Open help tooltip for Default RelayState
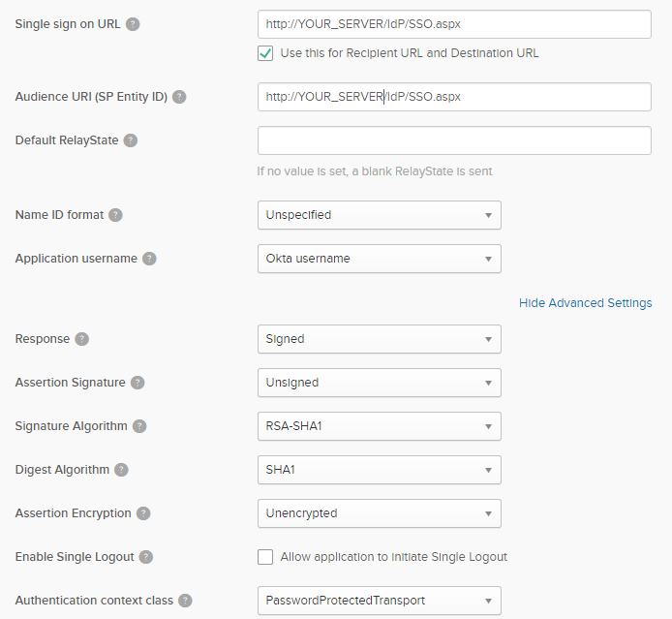The height and width of the screenshot is (619, 672). point(131,140)
